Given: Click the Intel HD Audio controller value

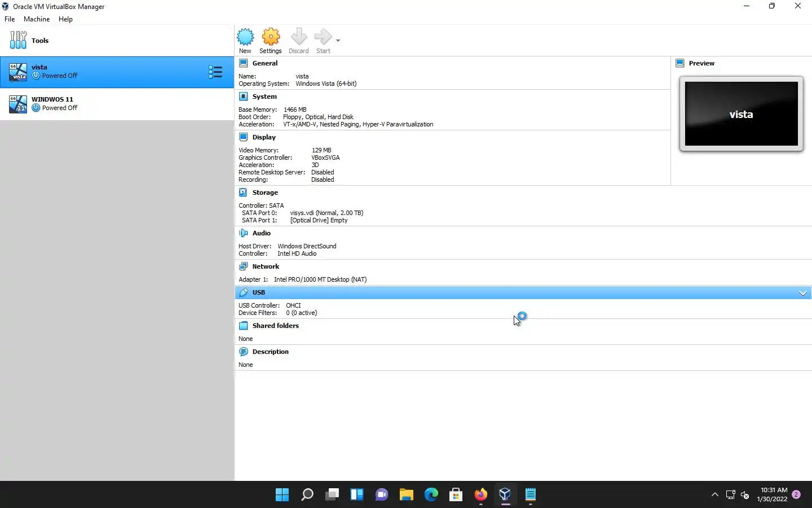Looking at the screenshot, I should (x=297, y=253).
